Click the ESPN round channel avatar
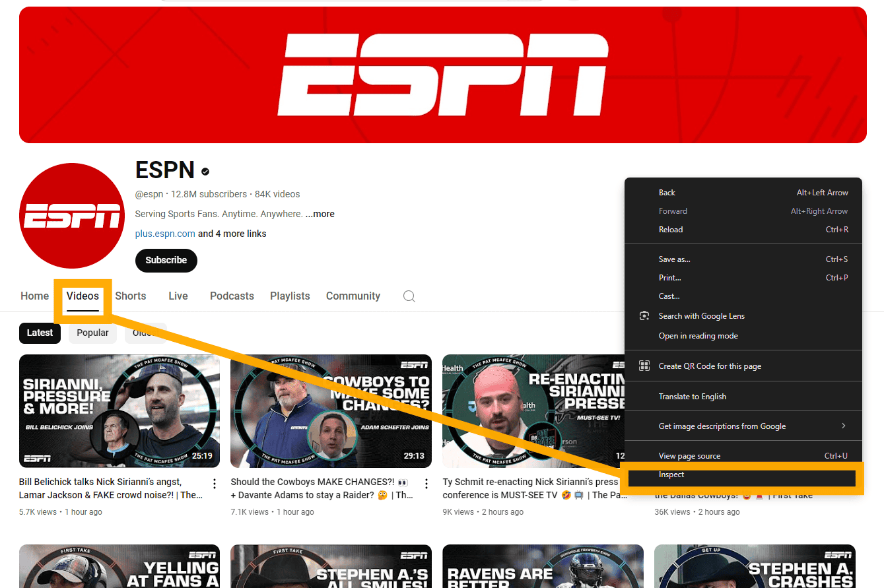Screen dimensions: 884x588 point(72,216)
